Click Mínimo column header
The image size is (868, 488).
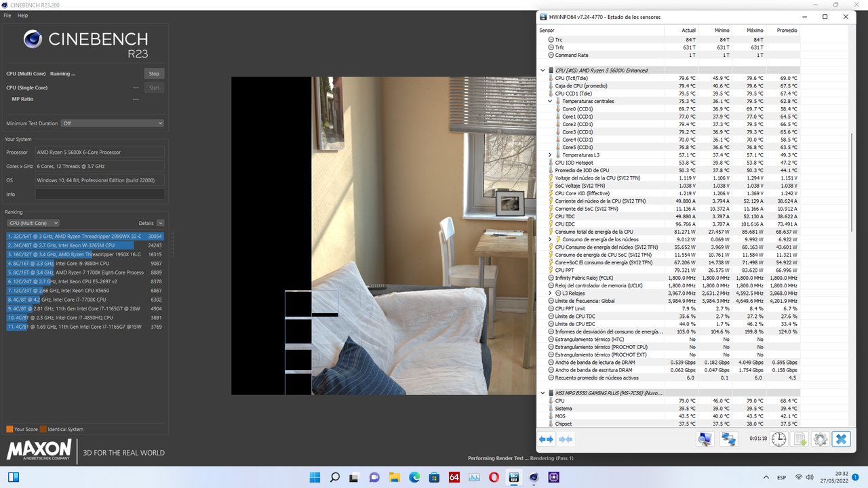(715, 30)
